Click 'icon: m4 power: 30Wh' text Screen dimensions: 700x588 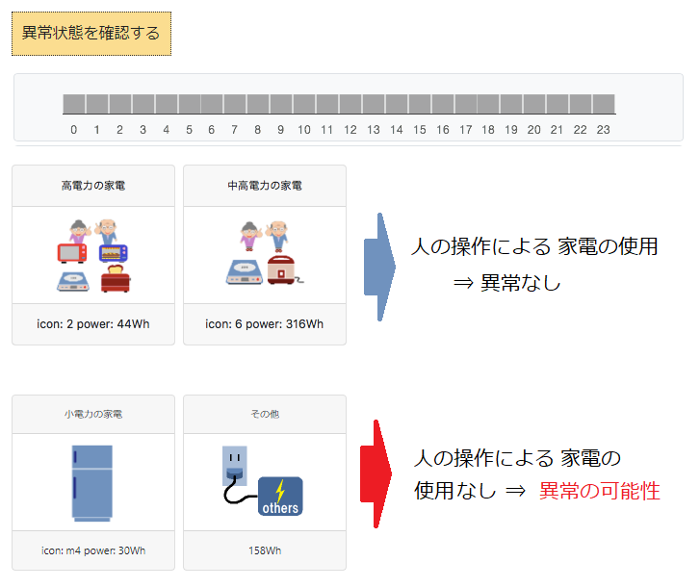click(x=93, y=550)
